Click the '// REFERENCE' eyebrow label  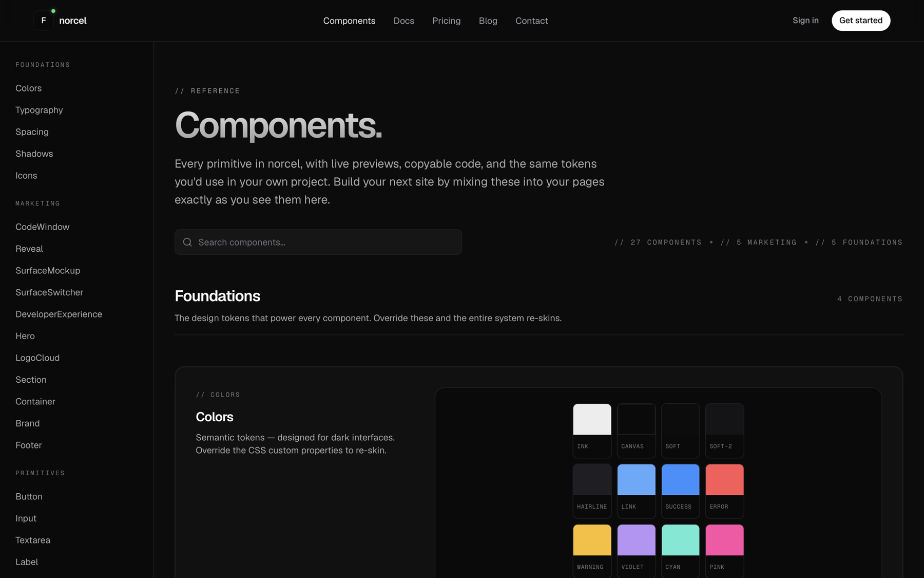click(207, 91)
